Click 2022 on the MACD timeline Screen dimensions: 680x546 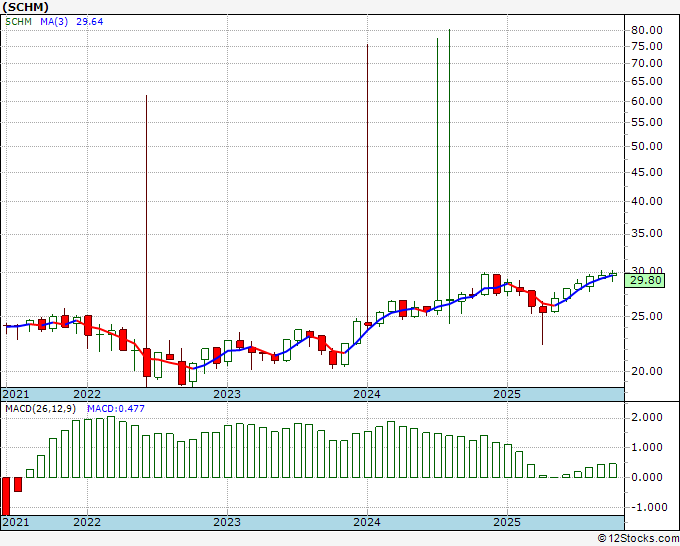(87, 522)
